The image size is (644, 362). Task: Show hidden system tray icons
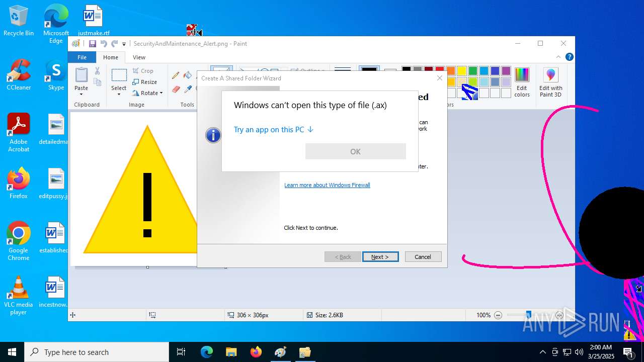point(542,352)
